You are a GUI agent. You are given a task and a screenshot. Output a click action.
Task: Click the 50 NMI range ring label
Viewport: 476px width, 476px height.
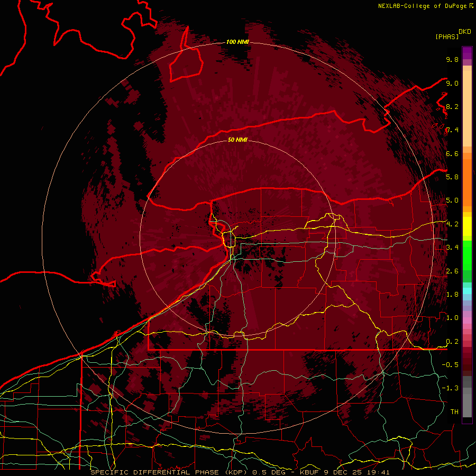(237, 140)
